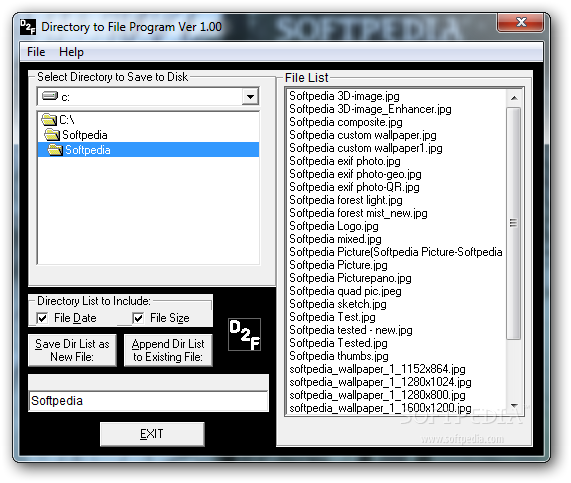Click the D2F application icon in title bar
Image resolution: width=571 pixels, height=483 pixels.
coord(28,27)
